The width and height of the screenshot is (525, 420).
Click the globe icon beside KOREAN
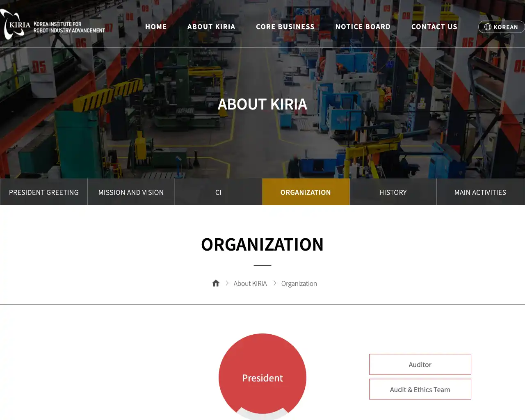coord(488,27)
